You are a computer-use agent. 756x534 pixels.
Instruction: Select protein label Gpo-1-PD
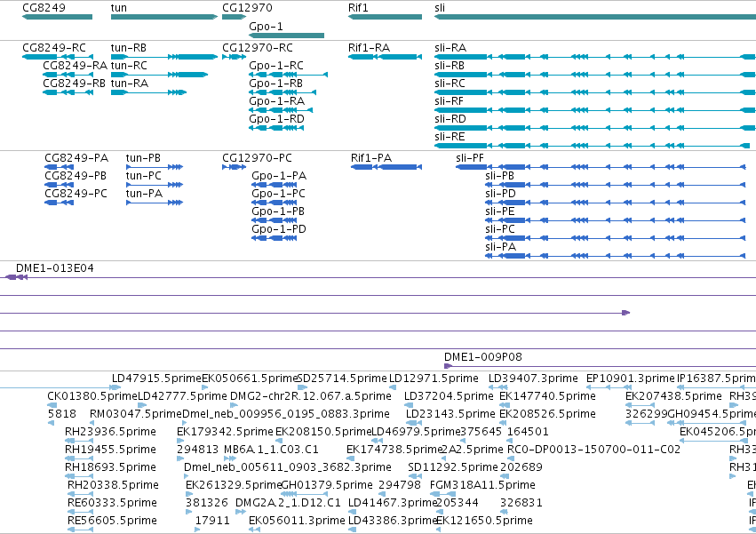pos(279,229)
